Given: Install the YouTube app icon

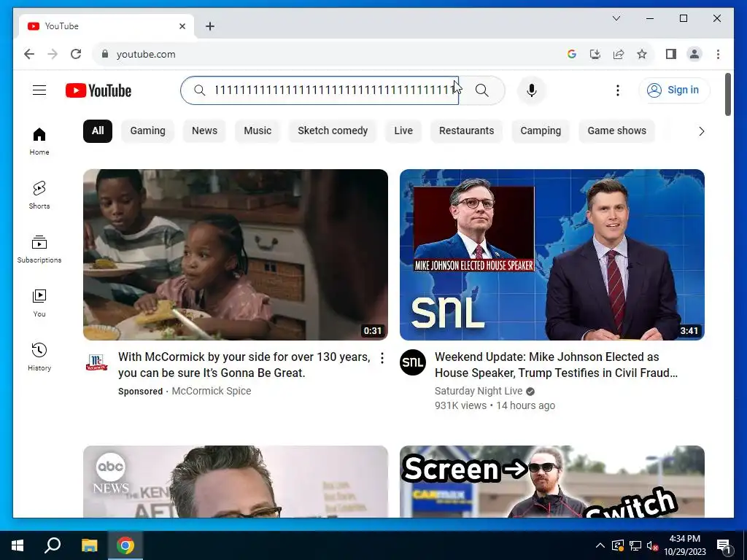Looking at the screenshot, I should coord(595,54).
